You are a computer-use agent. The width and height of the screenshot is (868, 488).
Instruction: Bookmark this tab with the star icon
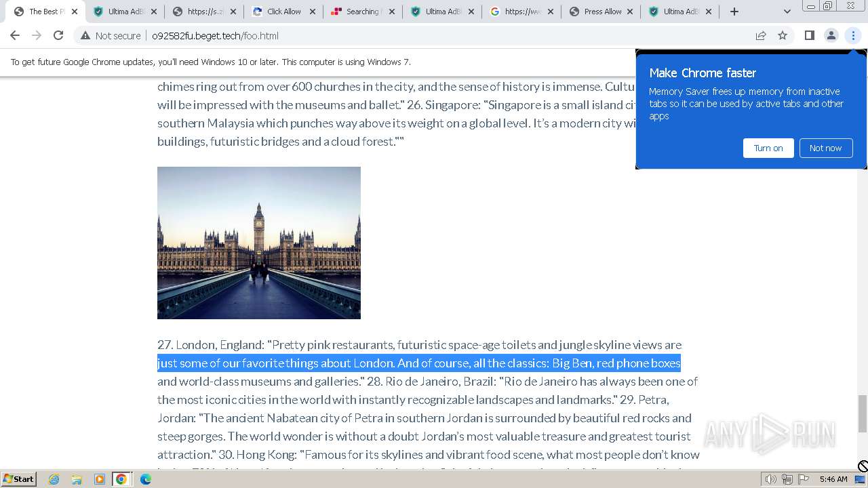coord(783,36)
